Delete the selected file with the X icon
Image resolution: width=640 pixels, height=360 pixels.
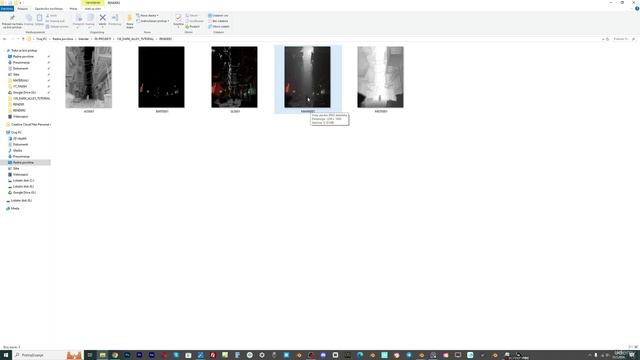pos(102,20)
